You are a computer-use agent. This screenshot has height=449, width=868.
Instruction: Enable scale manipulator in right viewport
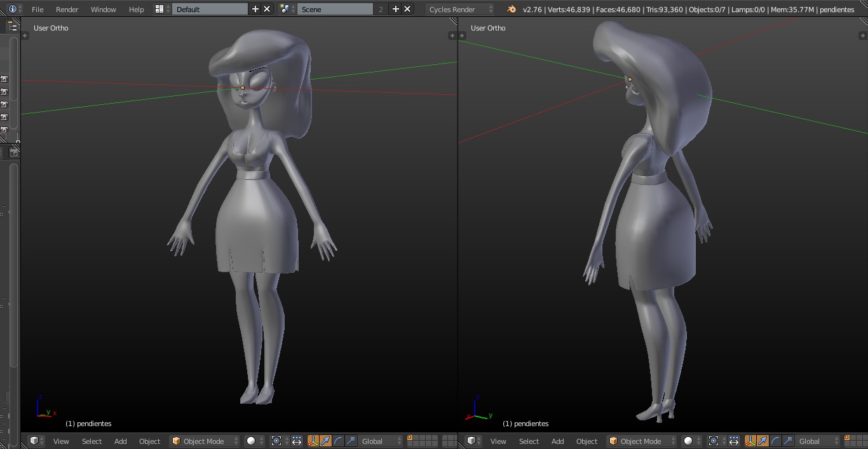pos(787,441)
